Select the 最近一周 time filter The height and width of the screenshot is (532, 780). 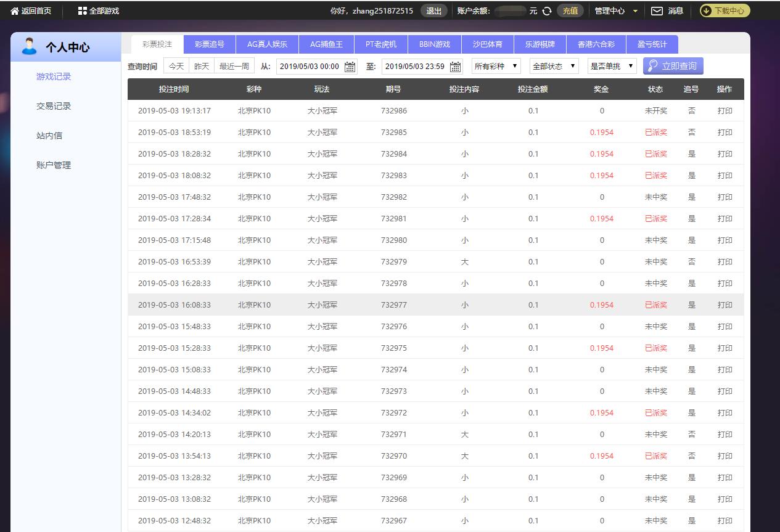[x=234, y=66]
